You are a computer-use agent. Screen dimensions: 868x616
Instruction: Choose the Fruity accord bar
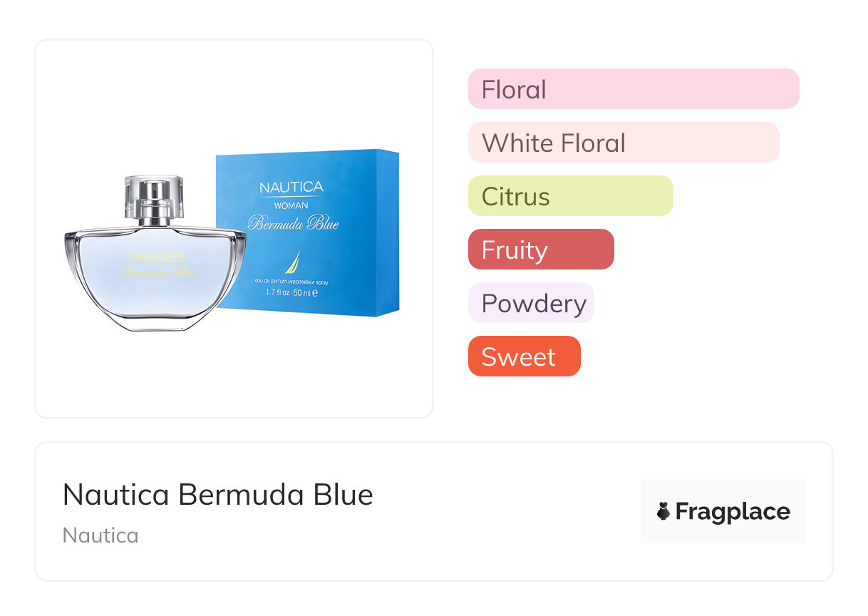[540, 250]
